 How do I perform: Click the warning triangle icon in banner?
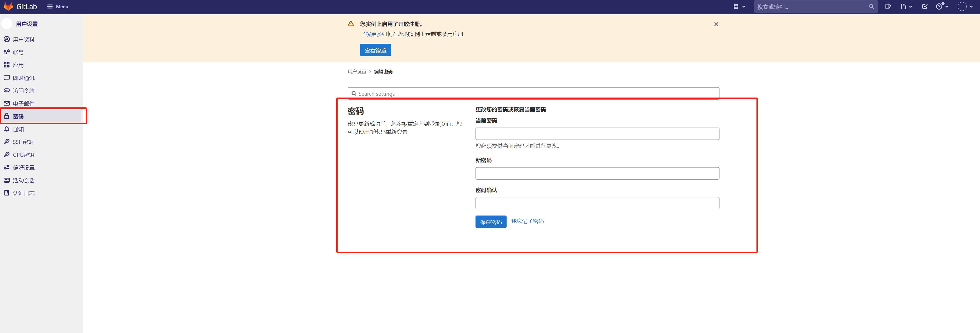351,24
